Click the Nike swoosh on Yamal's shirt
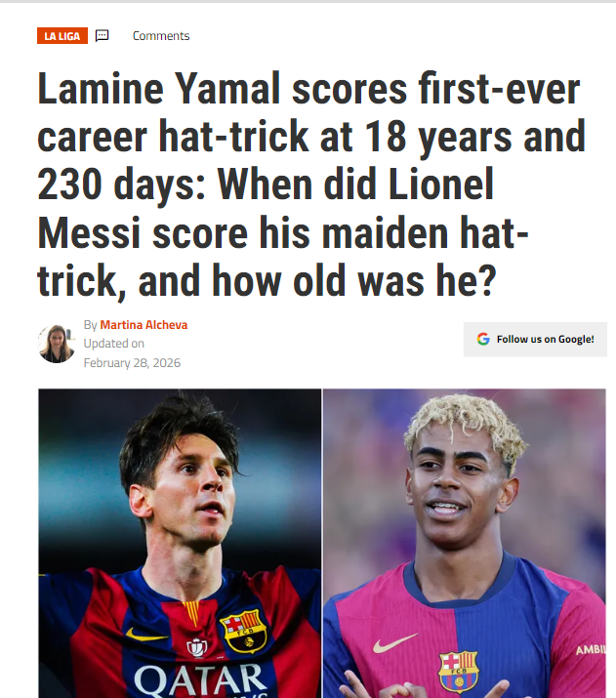Image resolution: width=616 pixels, height=698 pixels. coord(394,643)
